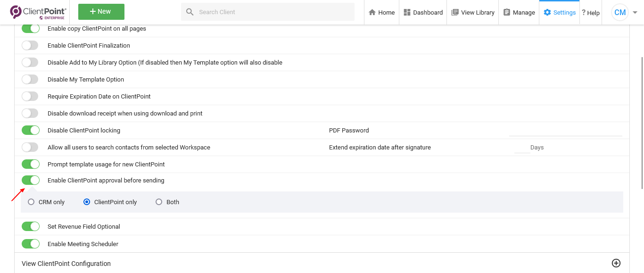Expand View ClientPoint Configuration plus icon
Image resolution: width=644 pixels, height=273 pixels.
(616, 263)
